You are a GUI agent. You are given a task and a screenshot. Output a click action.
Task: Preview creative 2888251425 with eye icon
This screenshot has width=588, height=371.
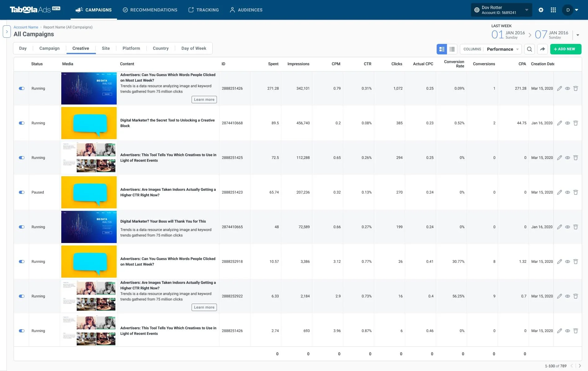pyautogui.click(x=568, y=158)
